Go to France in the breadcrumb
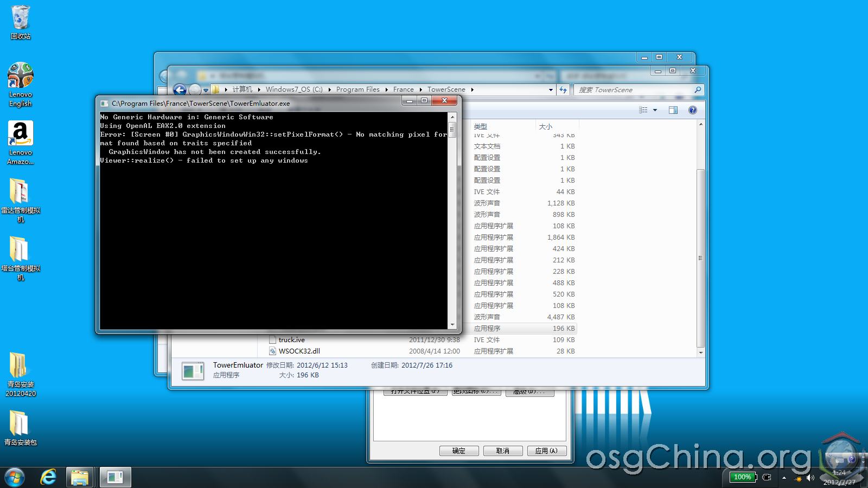The height and width of the screenshot is (488, 868). point(404,89)
